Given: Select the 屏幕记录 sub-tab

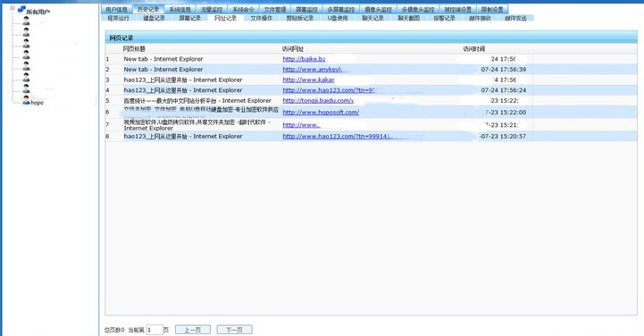Looking at the screenshot, I should [189, 18].
